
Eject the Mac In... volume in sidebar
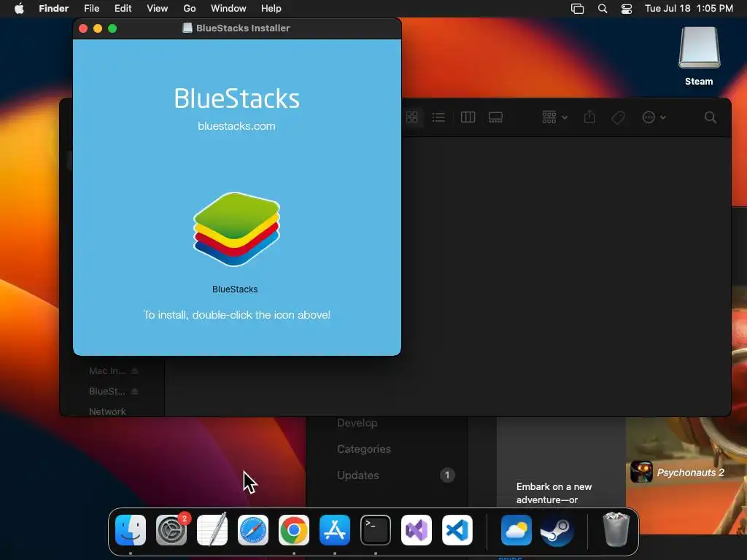tap(135, 370)
